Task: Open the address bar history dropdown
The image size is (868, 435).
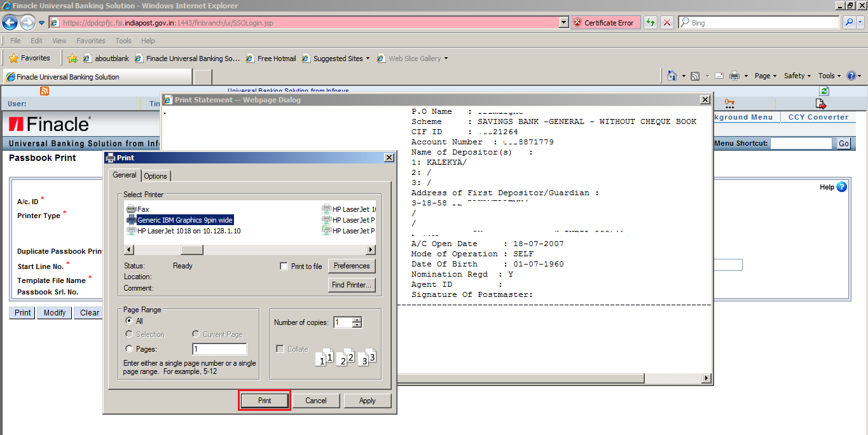Action: (563, 22)
